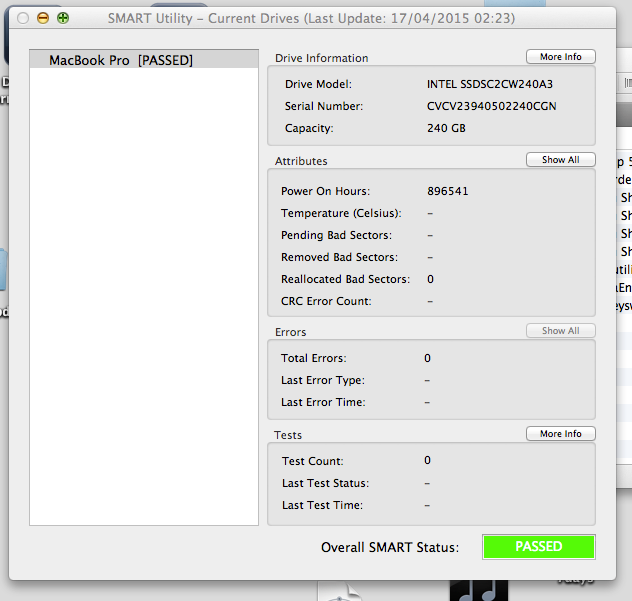Click the Errors section heading
The width and height of the screenshot is (632, 601).
291,332
